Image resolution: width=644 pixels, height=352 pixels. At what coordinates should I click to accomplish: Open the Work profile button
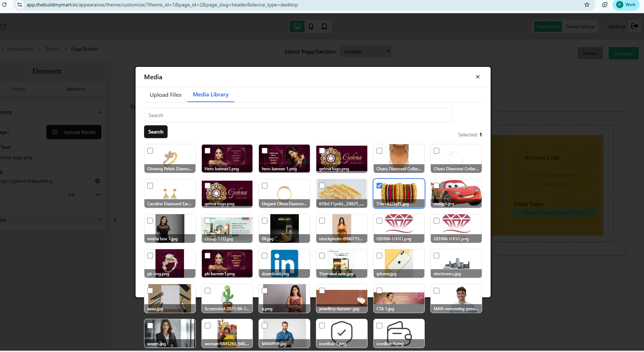(627, 5)
